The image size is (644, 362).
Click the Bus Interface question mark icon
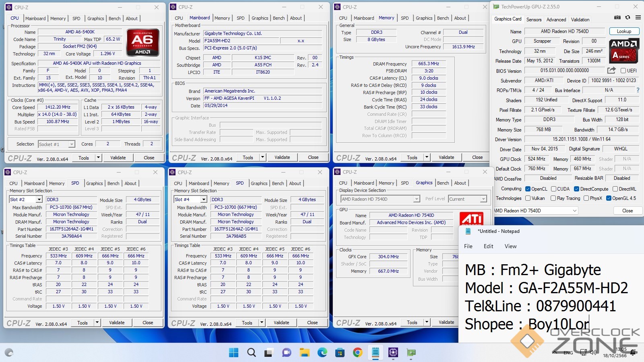coord(638,90)
